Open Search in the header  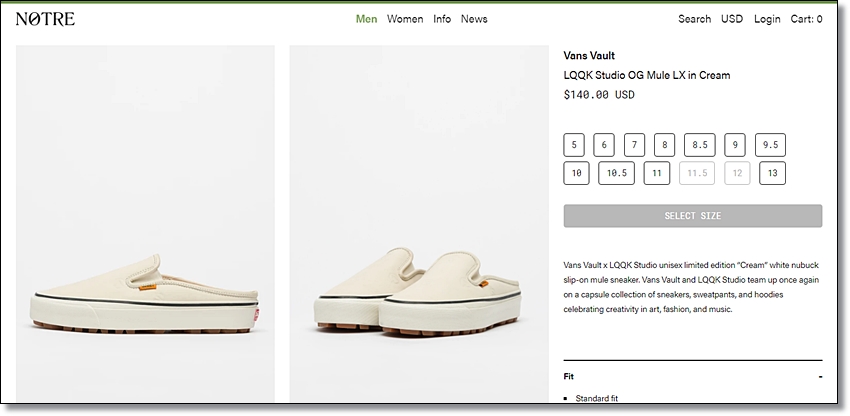pyautogui.click(x=694, y=19)
